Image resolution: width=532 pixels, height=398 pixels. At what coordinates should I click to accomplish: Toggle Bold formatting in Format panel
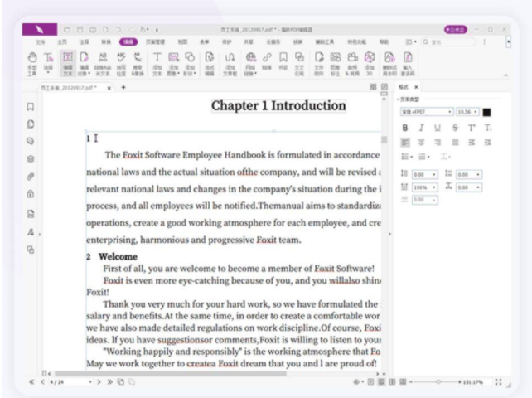click(x=404, y=128)
